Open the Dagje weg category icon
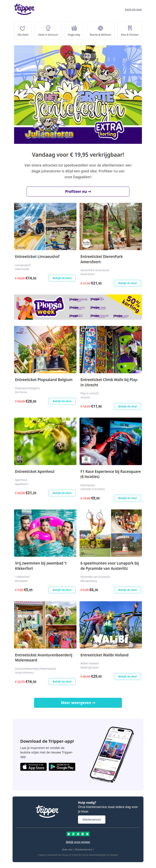The height and width of the screenshot is (868, 156). click(74, 28)
